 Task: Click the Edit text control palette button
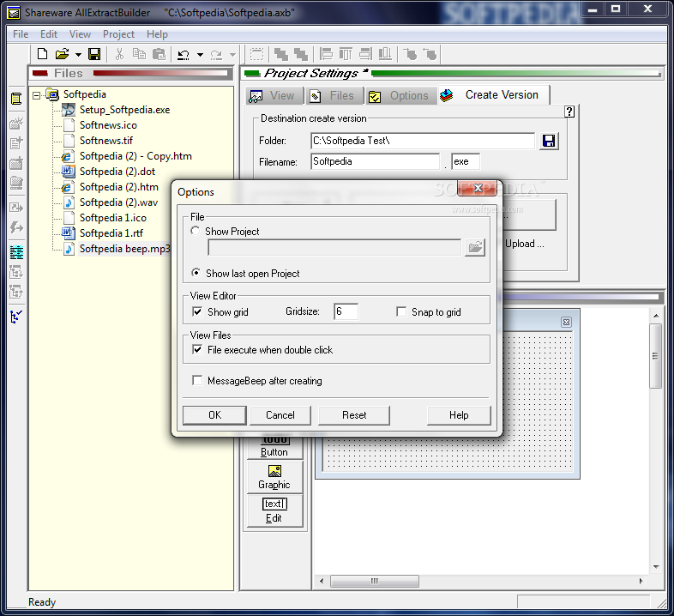point(274,510)
